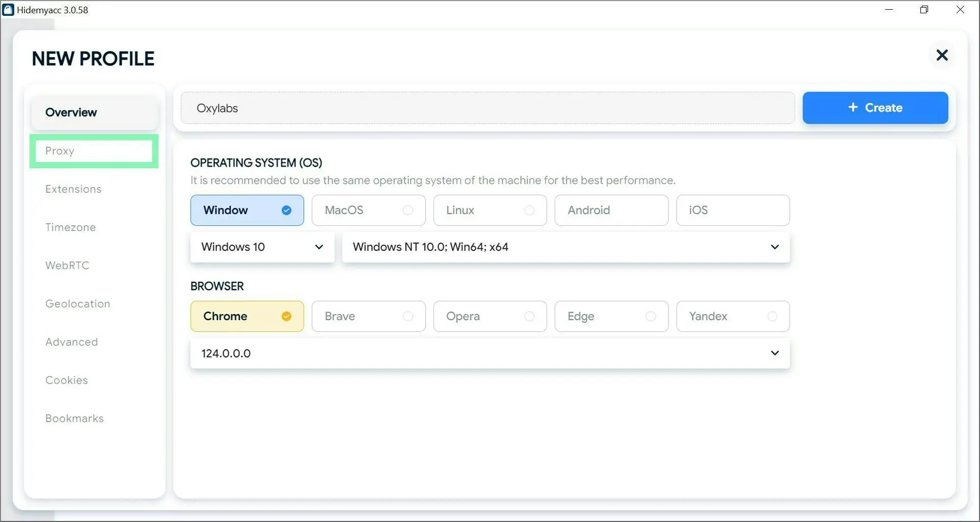Click the plus icon on Create button
The width and height of the screenshot is (980, 522).
[x=852, y=107]
